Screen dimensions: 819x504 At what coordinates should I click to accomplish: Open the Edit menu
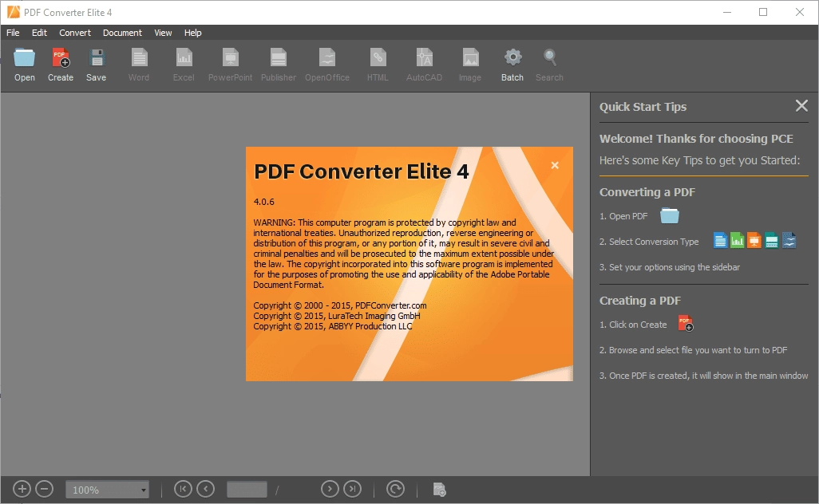pos(39,33)
